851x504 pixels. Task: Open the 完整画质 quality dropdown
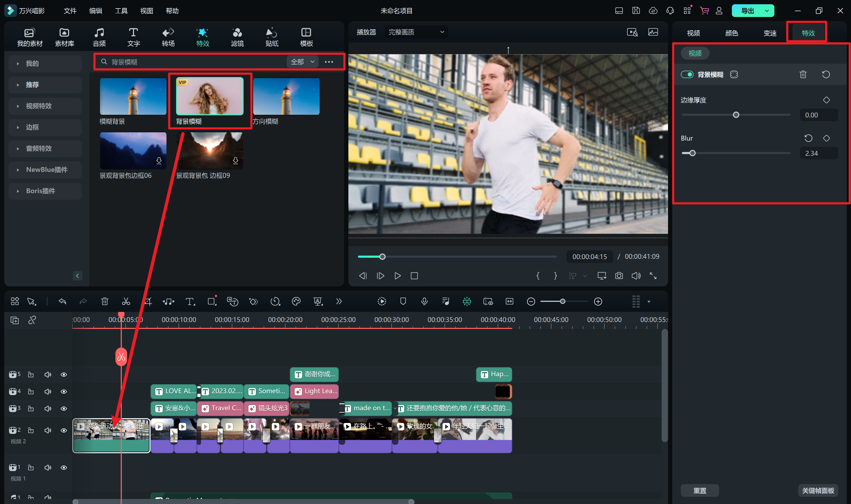click(416, 32)
